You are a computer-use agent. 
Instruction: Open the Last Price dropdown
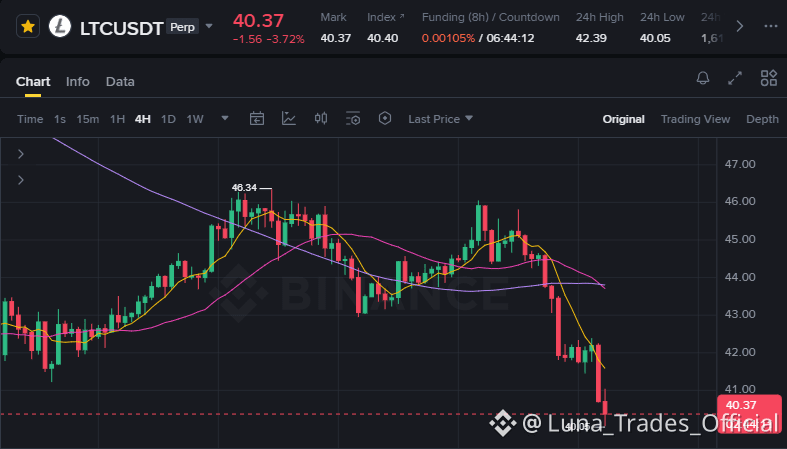point(440,119)
